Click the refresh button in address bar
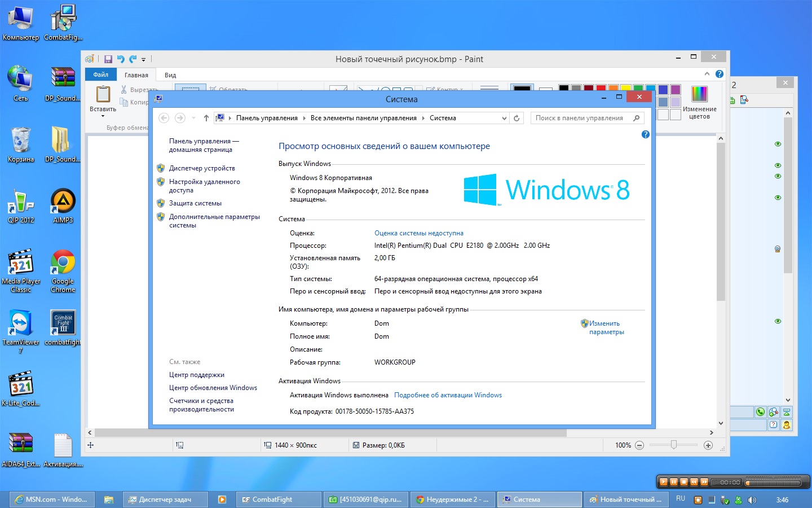 tap(517, 118)
